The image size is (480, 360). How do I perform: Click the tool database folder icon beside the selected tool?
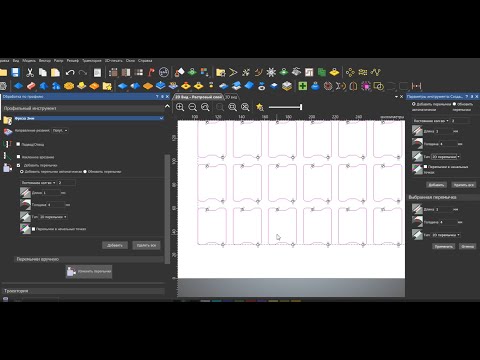[x=8, y=120]
